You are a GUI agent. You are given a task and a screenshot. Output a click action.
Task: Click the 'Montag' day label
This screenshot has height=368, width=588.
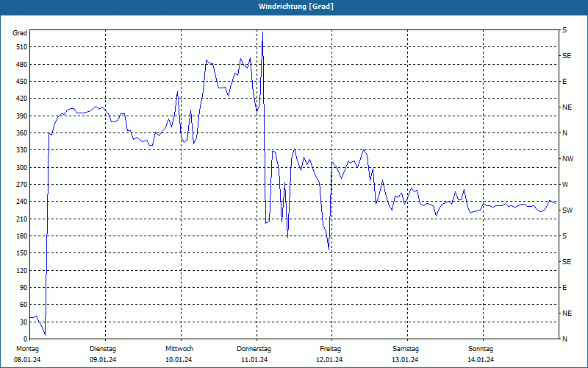coord(27,349)
